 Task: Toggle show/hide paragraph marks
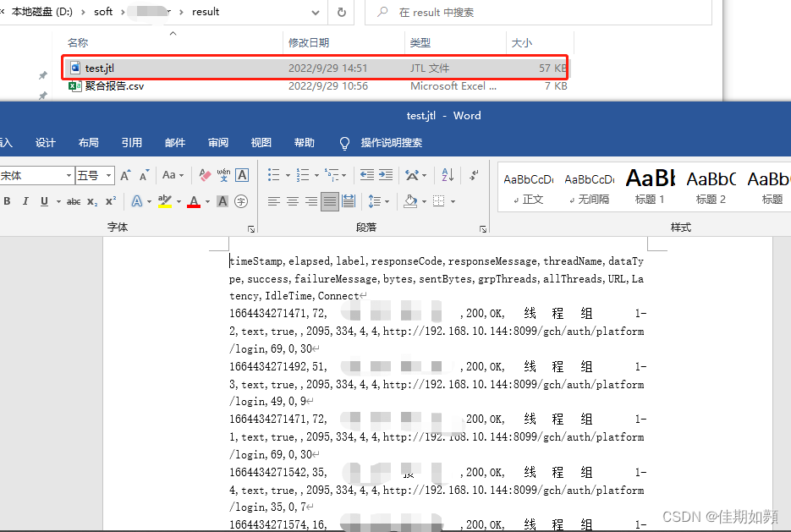(x=471, y=175)
